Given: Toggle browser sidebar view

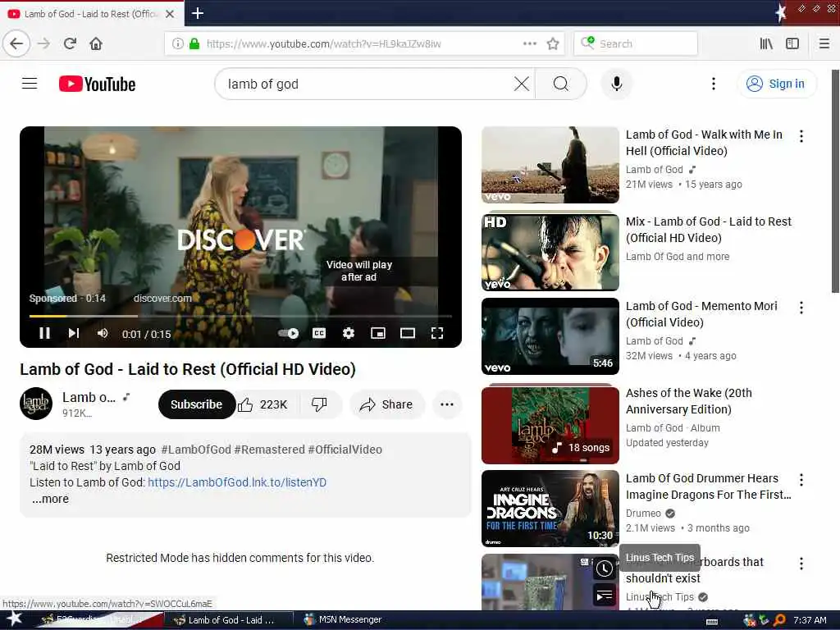Looking at the screenshot, I should (x=792, y=43).
